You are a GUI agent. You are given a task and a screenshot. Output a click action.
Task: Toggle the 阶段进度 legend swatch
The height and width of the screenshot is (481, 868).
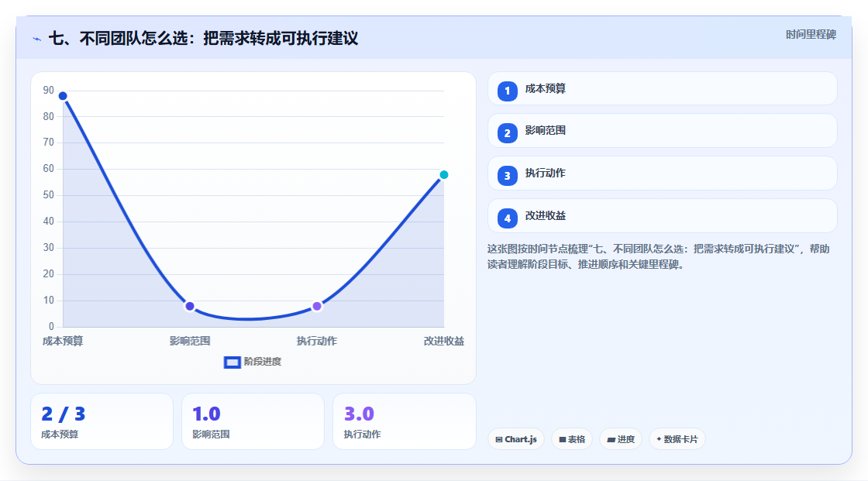pos(232,362)
